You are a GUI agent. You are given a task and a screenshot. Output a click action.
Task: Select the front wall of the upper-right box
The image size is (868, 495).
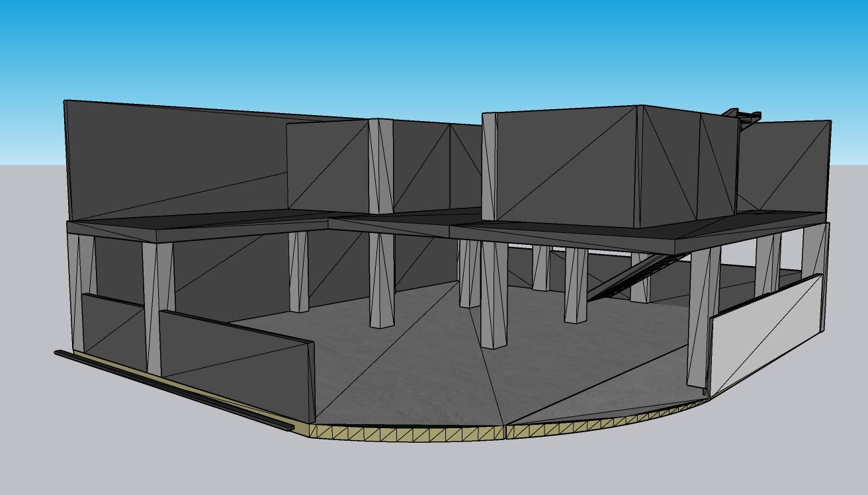pyautogui.click(x=566, y=165)
